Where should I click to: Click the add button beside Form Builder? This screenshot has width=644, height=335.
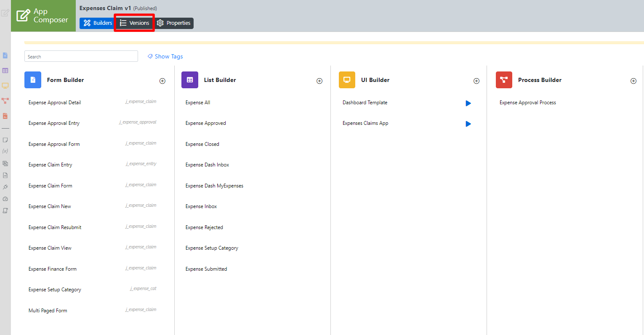click(162, 81)
